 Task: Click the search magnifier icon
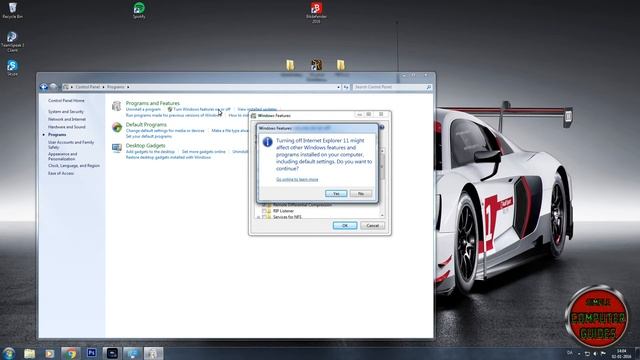click(x=429, y=87)
